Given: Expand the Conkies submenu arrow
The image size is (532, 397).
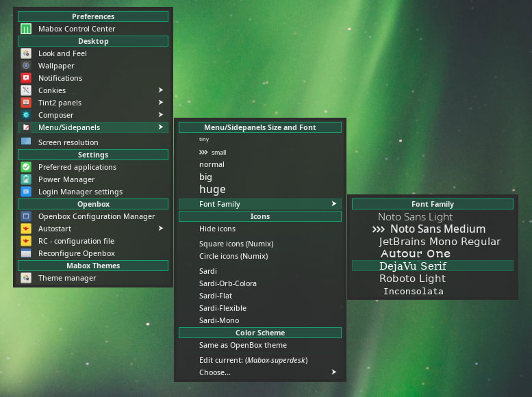Looking at the screenshot, I should (x=161, y=90).
